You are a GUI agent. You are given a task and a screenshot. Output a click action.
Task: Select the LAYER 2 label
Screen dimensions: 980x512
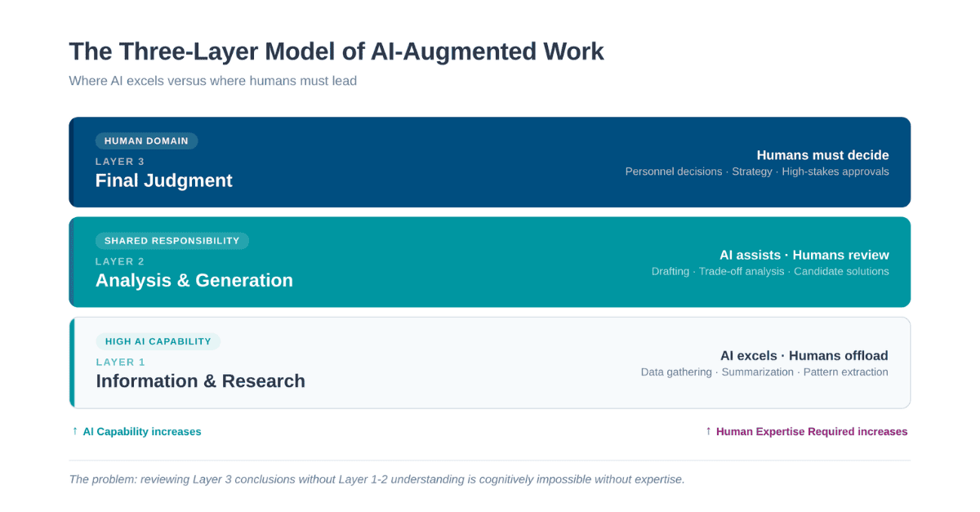point(120,261)
